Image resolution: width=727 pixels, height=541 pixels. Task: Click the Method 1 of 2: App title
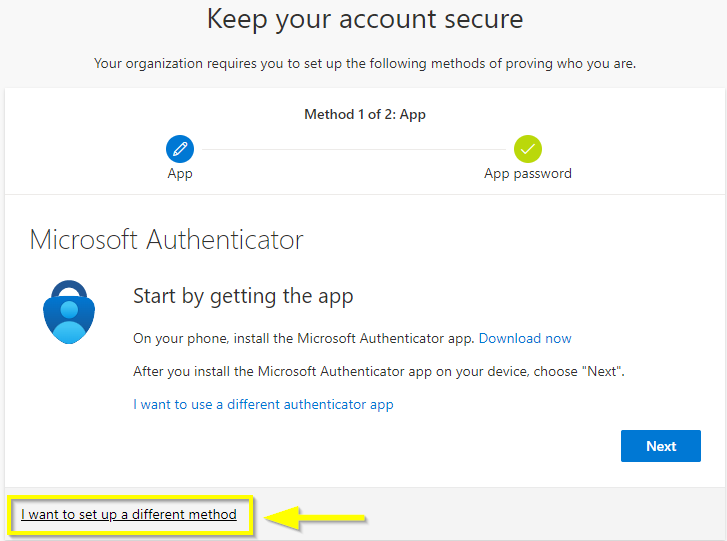coord(365,114)
